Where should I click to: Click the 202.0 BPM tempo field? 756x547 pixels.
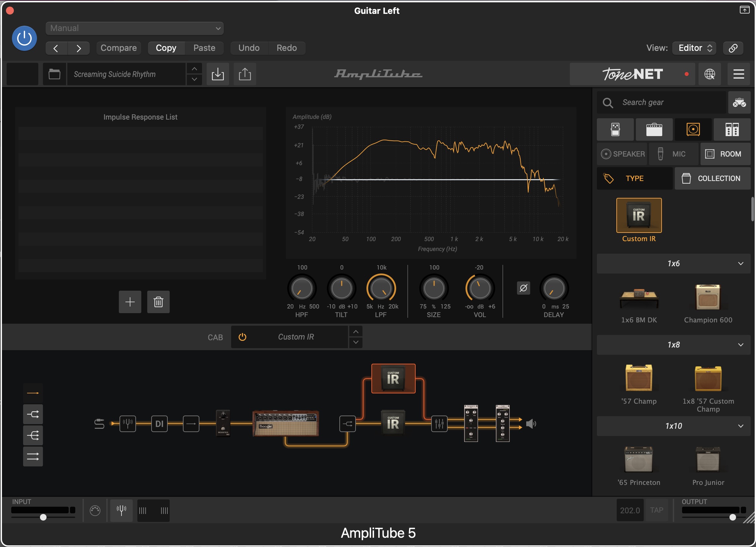coord(630,511)
